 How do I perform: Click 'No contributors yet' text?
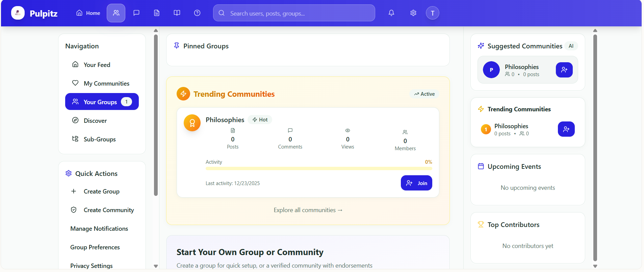click(528, 246)
